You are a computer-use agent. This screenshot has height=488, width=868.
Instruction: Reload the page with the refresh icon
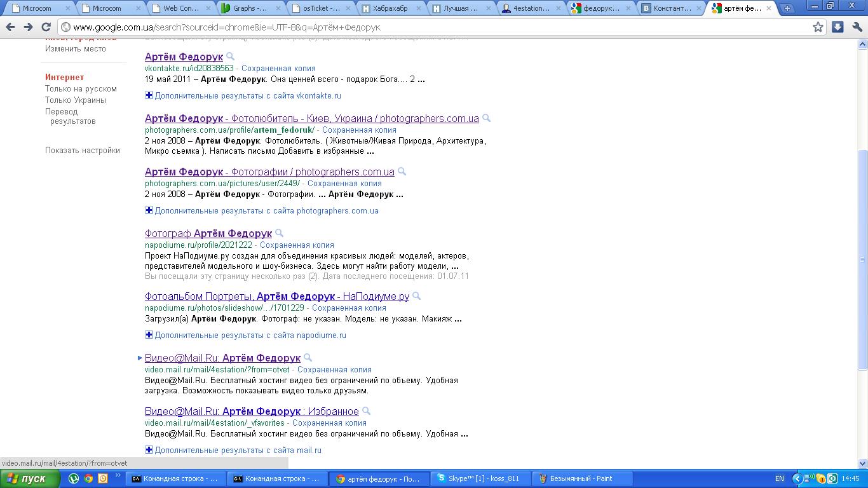click(x=46, y=27)
